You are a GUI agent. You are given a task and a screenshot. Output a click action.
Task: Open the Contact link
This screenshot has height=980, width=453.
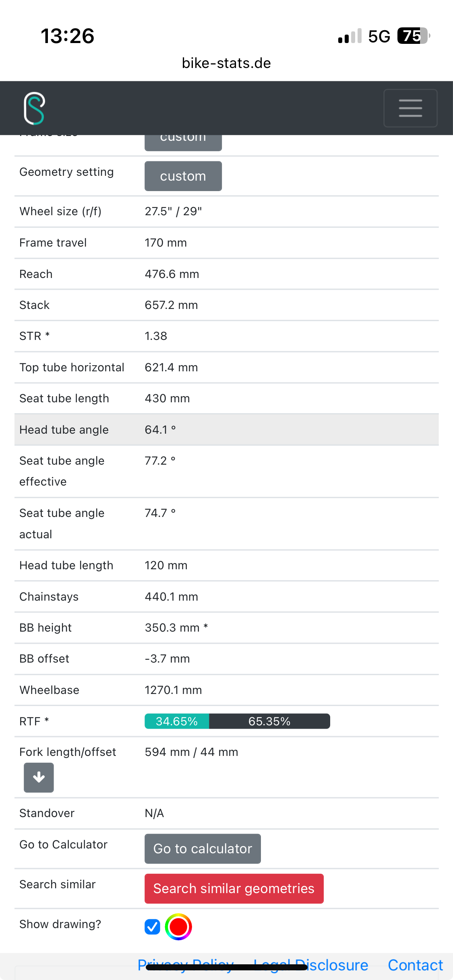click(x=415, y=965)
